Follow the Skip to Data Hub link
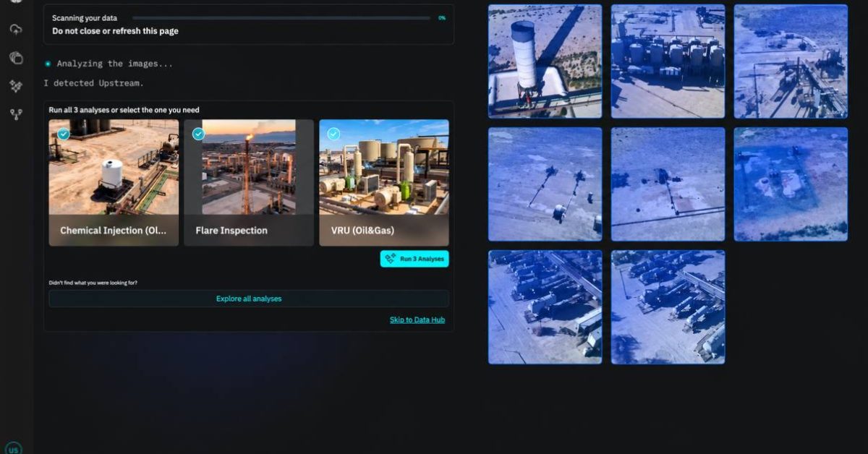This screenshot has height=454, width=868. click(x=417, y=320)
